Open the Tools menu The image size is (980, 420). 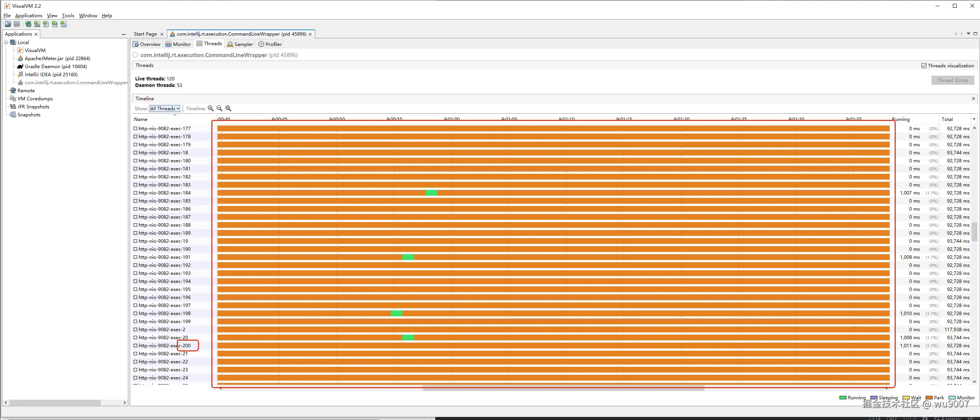(68, 16)
